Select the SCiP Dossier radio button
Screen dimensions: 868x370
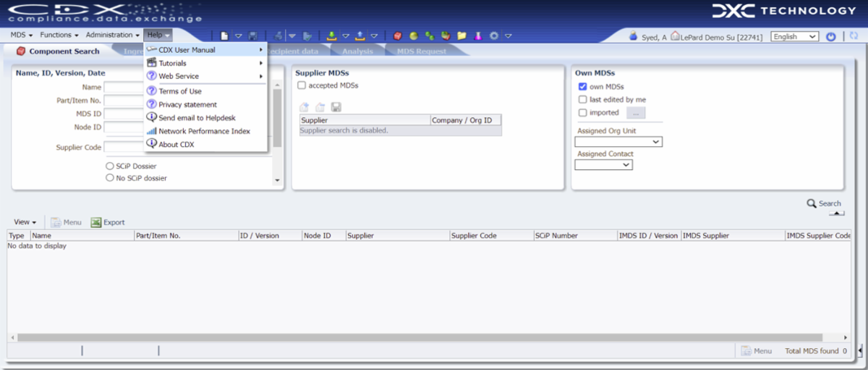tap(110, 165)
